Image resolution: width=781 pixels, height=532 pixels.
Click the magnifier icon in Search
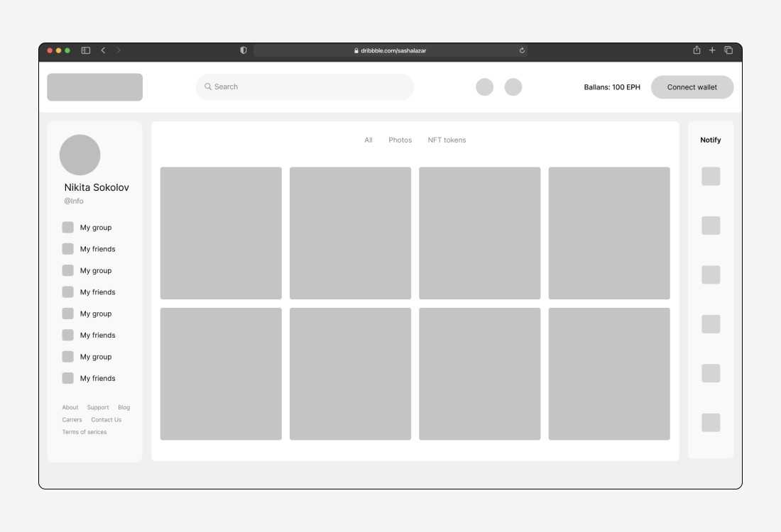point(208,87)
